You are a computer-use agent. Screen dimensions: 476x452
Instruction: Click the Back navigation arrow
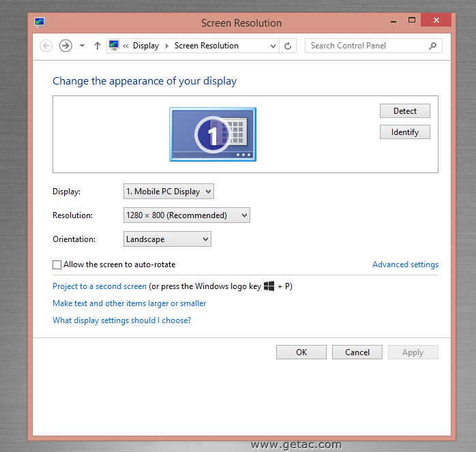(x=46, y=46)
